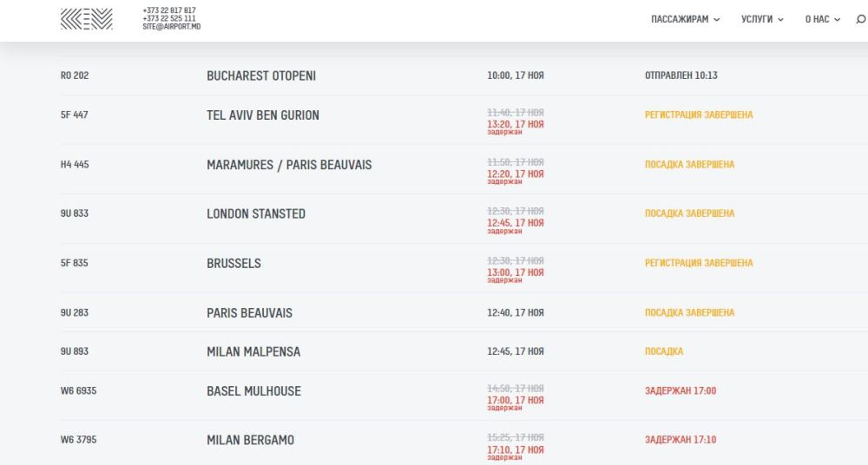Click the Basel Mulhouse destination
868x465 pixels.
(x=253, y=391)
